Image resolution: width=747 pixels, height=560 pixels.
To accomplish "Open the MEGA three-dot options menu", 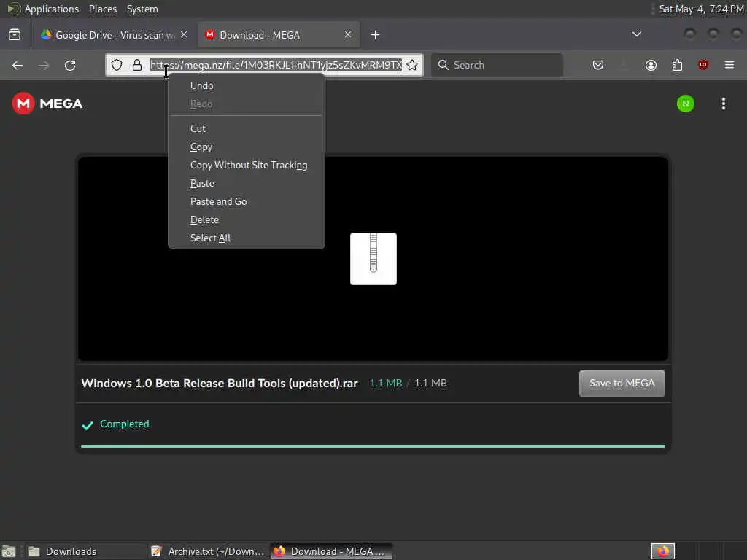I will pos(723,104).
